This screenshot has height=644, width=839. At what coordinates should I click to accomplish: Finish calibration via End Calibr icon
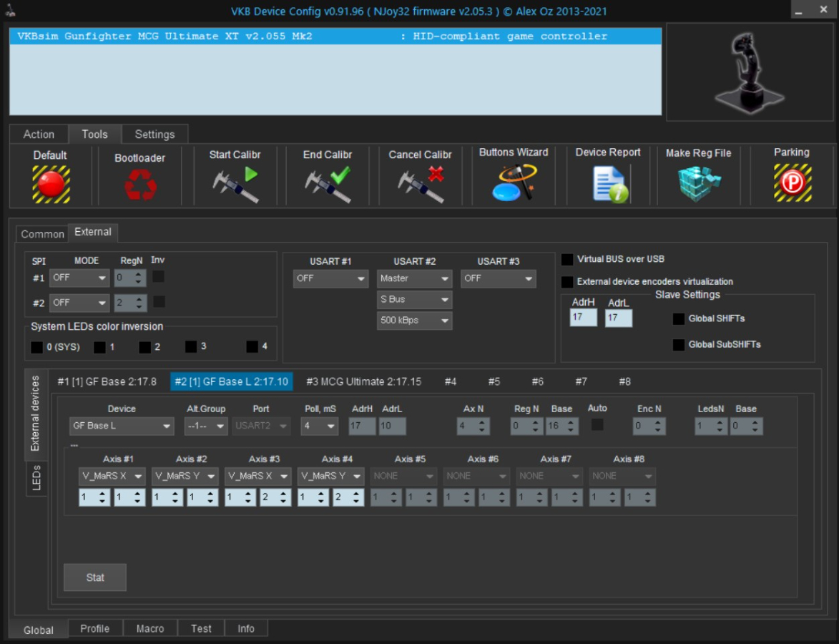click(x=327, y=184)
